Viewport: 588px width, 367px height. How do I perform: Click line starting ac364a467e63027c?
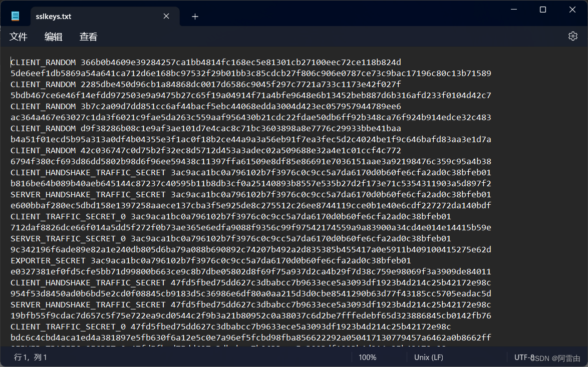[251, 117]
